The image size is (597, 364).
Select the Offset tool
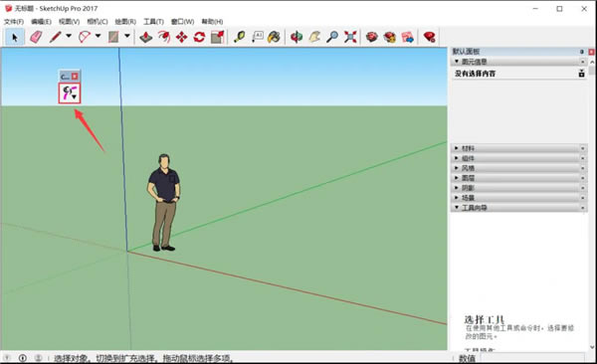pos(164,38)
